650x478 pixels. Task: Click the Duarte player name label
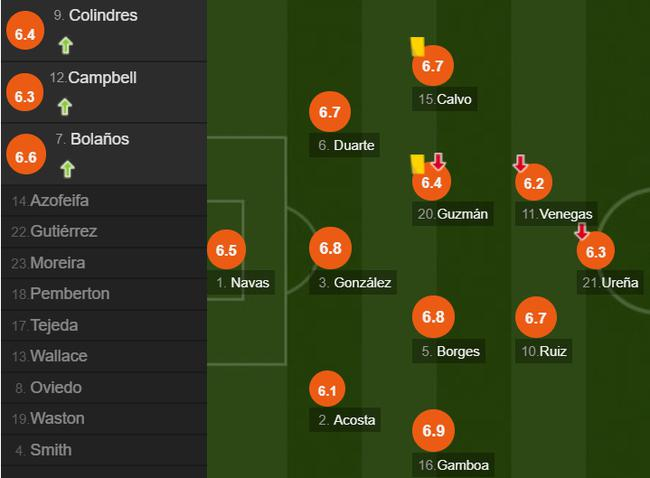click(346, 146)
